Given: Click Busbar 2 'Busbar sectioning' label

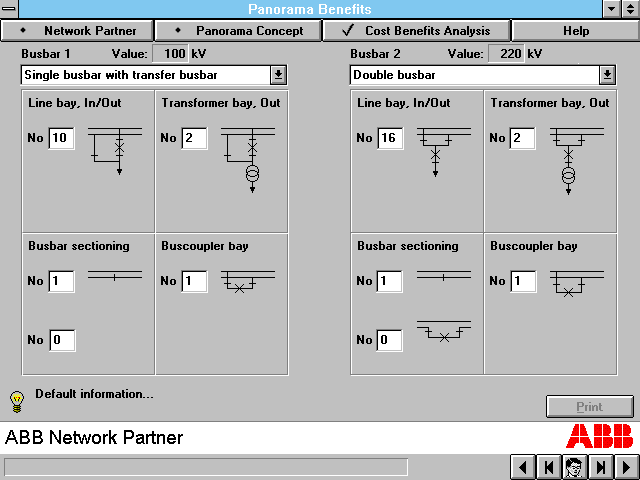Looking at the screenshot, I should coord(408,246).
